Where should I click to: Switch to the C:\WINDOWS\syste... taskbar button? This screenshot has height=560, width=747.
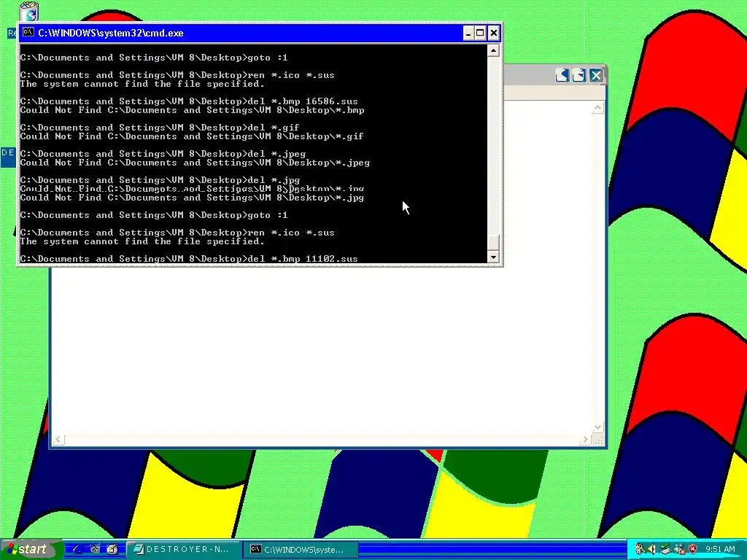[301, 549]
